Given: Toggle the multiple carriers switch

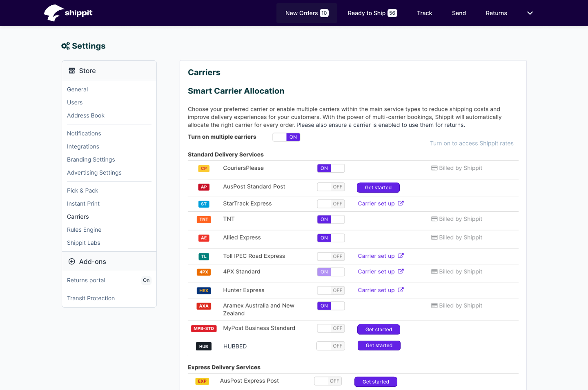Looking at the screenshot, I should pos(286,137).
